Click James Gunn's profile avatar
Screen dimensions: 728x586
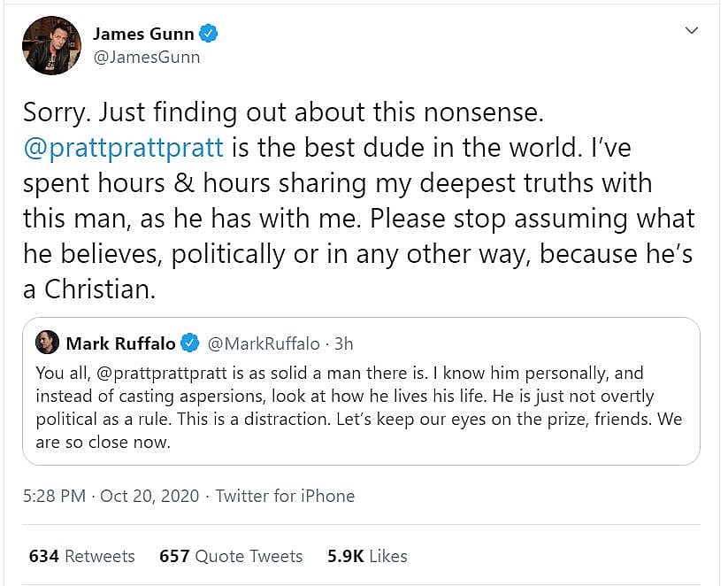coord(50,44)
